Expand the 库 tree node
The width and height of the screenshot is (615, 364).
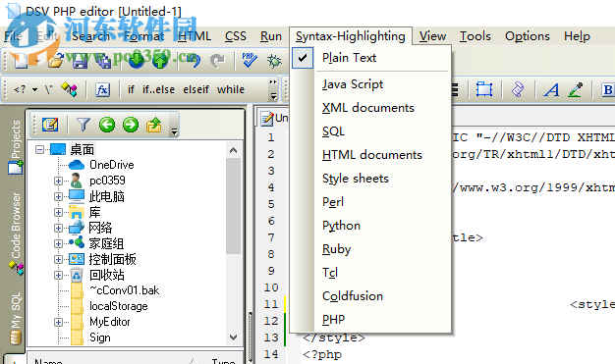[x=58, y=212]
